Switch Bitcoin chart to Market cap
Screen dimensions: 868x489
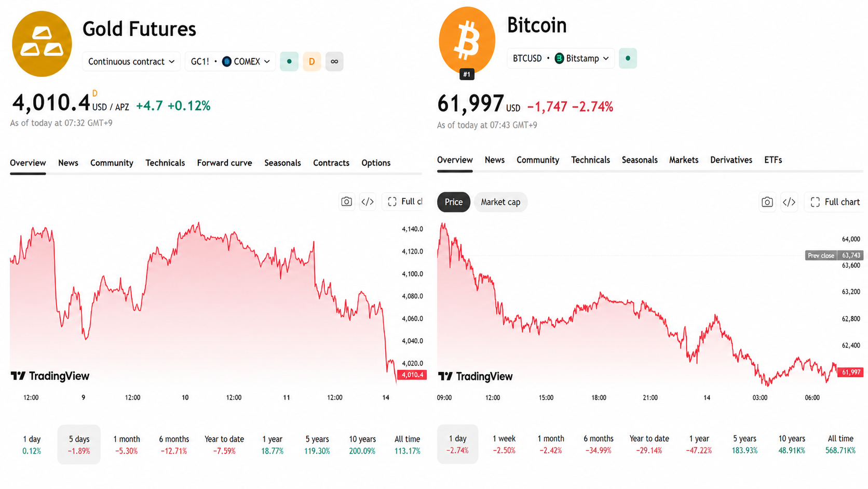(x=500, y=202)
